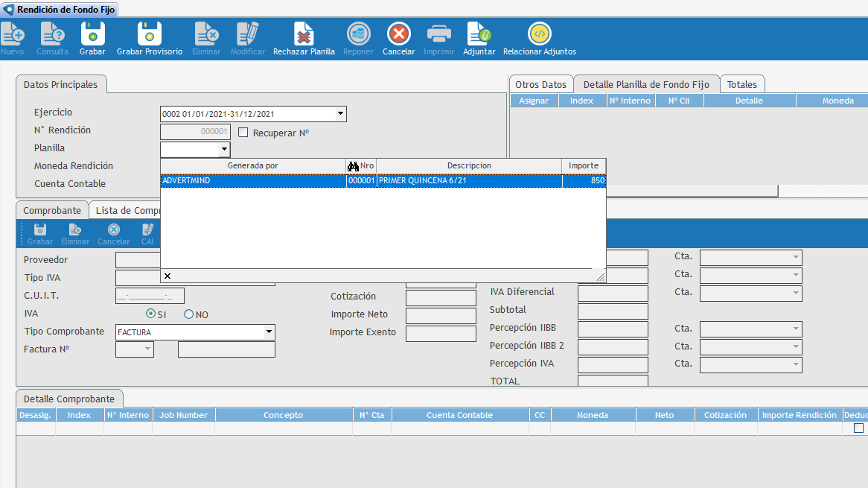
Task: Close the Planilla dropdown list with X
Action: (x=167, y=276)
